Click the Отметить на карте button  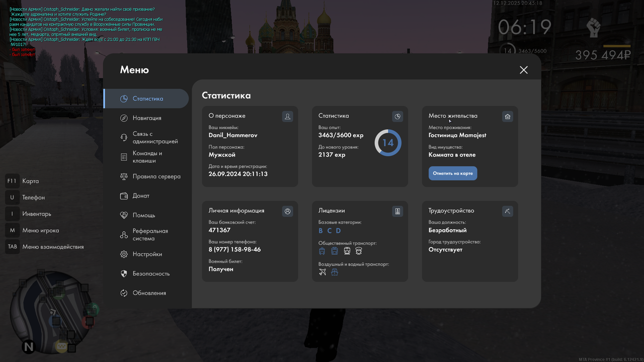coord(453,173)
